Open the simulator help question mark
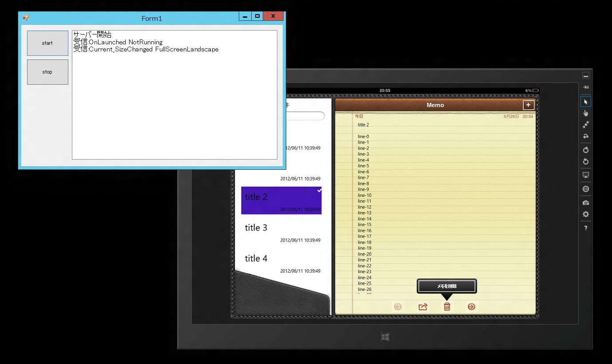Image resolution: width=612 pixels, height=364 pixels. [586, 228]
